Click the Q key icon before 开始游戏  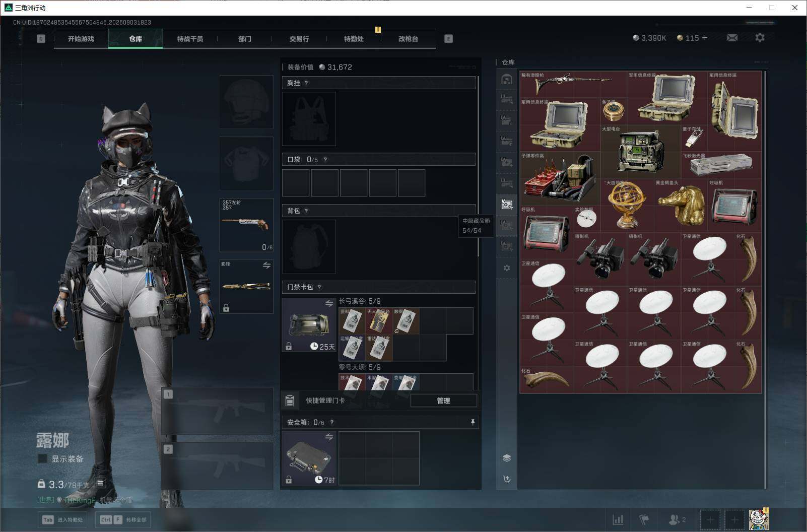pyautogui.click(x=41, y=39)
